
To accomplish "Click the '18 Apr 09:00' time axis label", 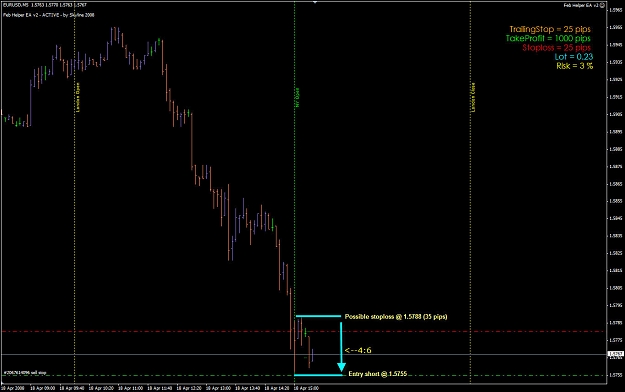I will coord(43,388).
